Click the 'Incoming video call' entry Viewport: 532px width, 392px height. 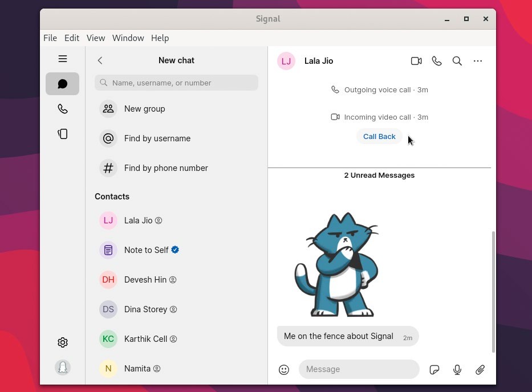(x=379, y=117)
